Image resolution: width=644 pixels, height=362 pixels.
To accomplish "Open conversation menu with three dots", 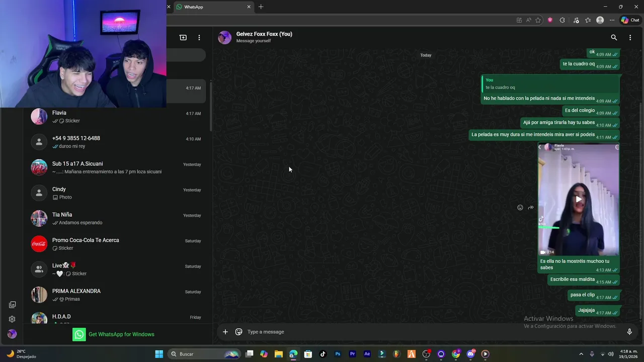I will (x=630, y=38).
